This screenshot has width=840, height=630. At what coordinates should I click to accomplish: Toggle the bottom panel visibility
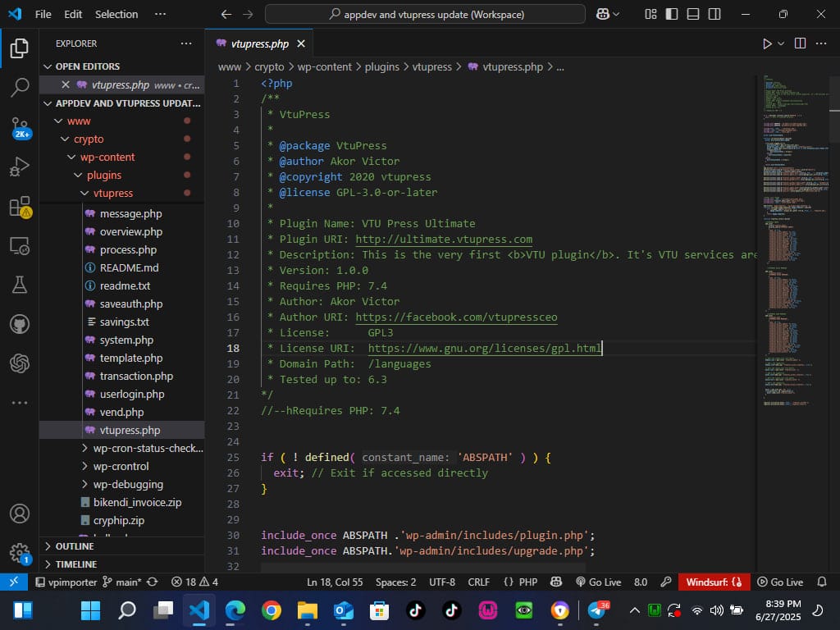[693, 14]
